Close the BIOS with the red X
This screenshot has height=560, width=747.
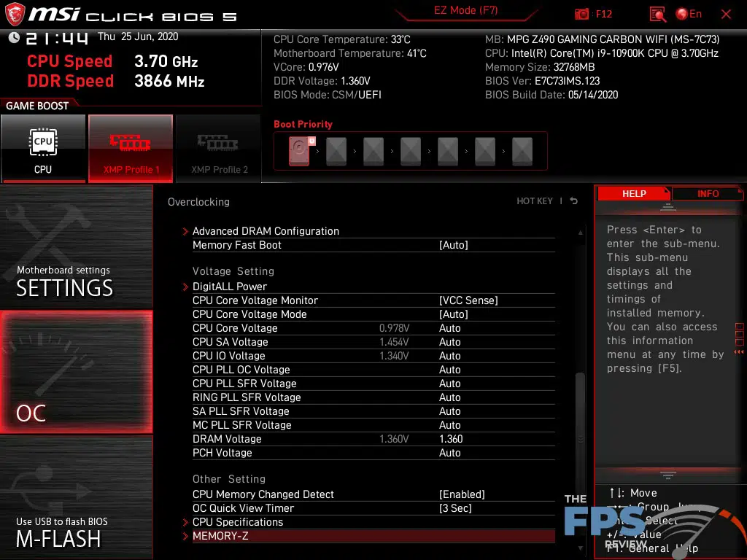[726, 15]
